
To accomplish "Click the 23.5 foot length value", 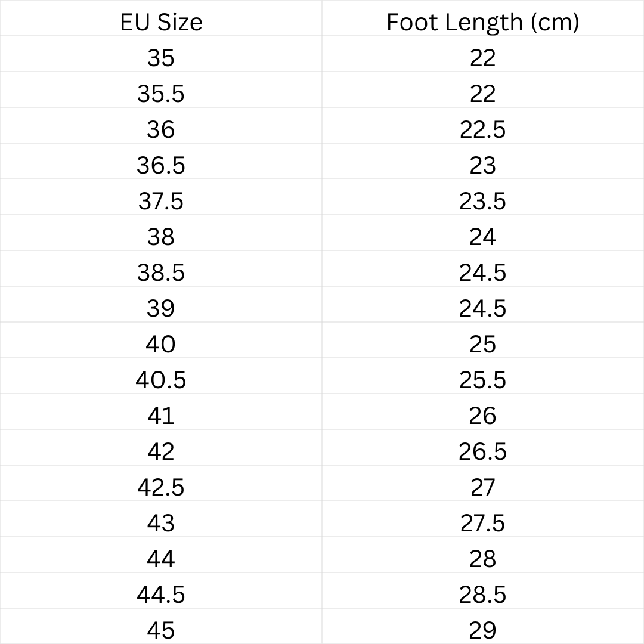I will [482, 201].
